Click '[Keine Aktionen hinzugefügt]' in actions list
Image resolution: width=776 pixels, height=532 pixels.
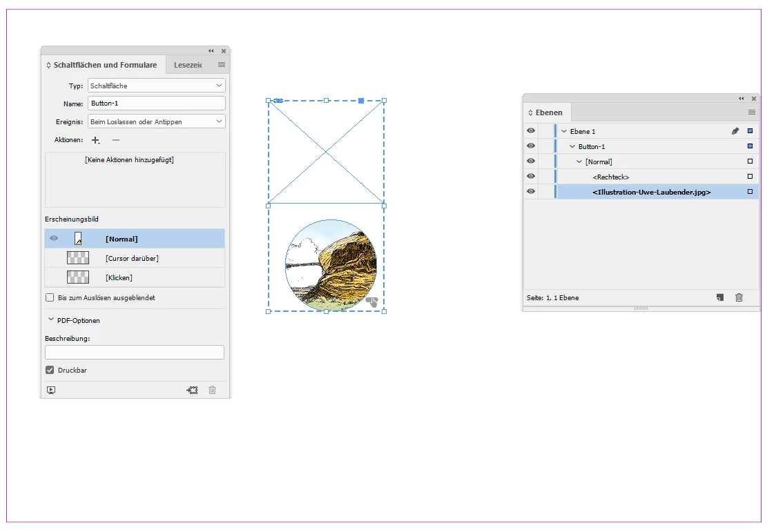click(129, 159)
